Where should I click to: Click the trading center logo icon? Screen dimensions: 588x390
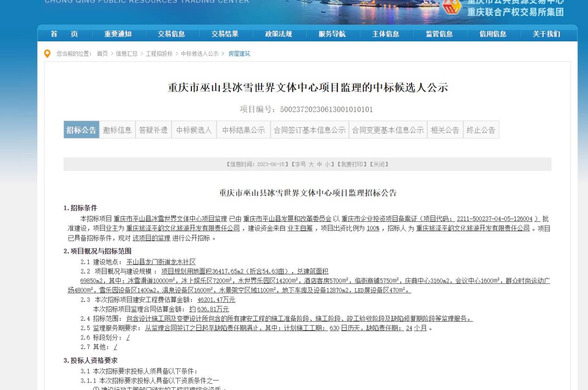click(452, 8)
